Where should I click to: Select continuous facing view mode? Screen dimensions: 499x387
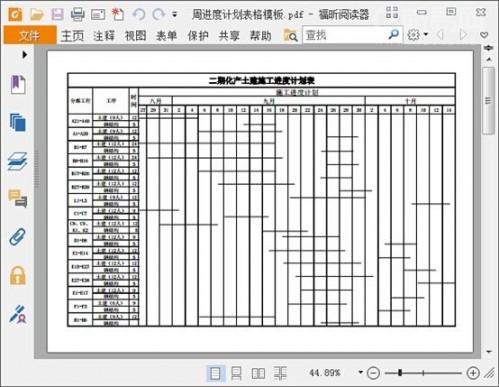(280, 373)
